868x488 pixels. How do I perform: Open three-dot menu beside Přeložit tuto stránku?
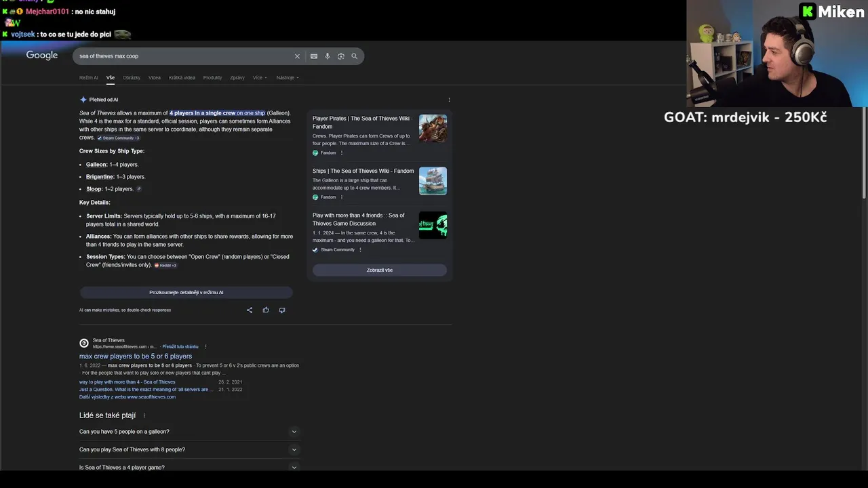205,347
